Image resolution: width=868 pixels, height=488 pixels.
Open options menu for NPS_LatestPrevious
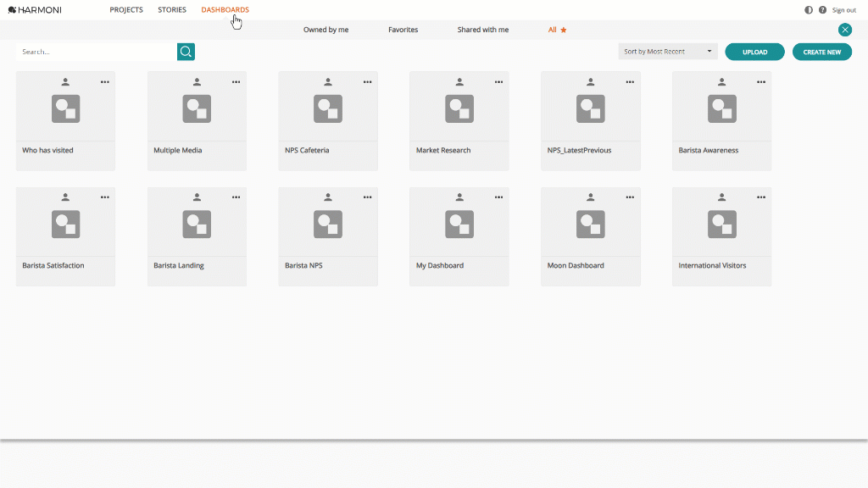pos(630,82)
